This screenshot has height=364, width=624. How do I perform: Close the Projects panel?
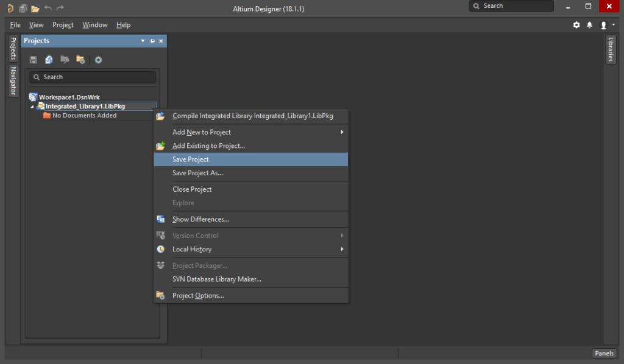pos(161,41)
